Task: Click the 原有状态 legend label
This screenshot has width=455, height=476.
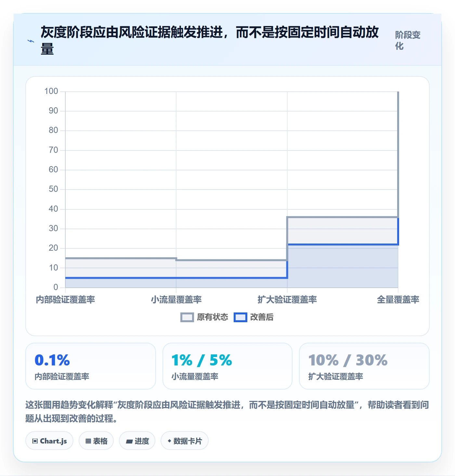Action: 213,317
